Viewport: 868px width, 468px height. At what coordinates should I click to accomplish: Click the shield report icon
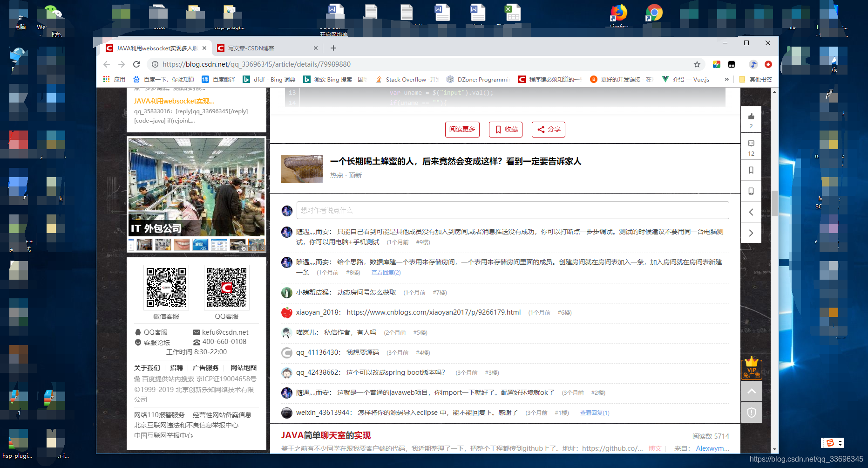point(752,413)
